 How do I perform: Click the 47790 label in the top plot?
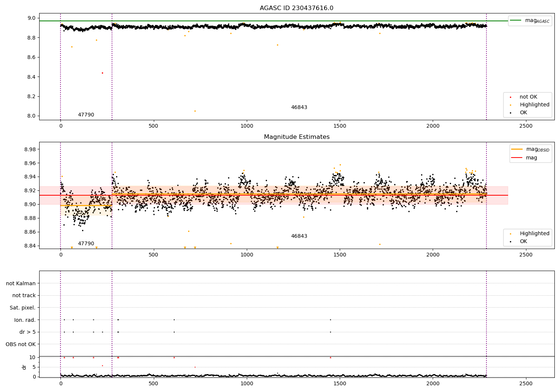[x=86, y=115]
